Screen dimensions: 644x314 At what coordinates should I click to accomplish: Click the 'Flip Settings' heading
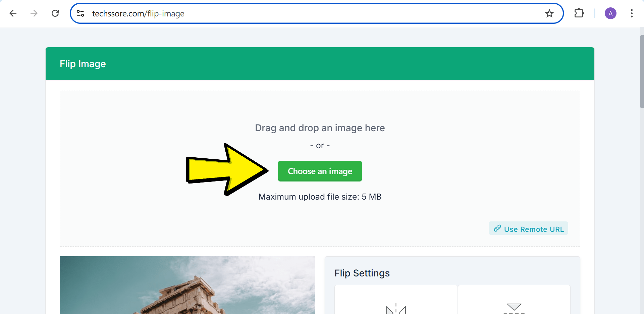[x=362, y=273]
